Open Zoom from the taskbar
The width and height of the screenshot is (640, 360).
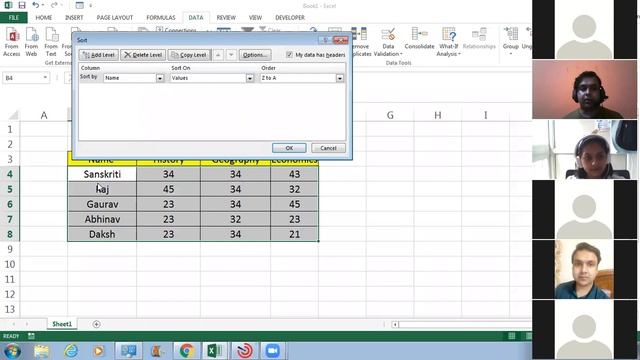tap(272, 351)
